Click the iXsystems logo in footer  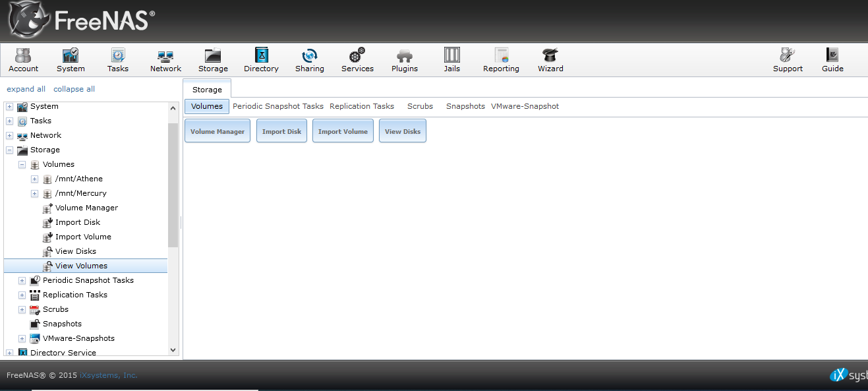tap(848, 375)
